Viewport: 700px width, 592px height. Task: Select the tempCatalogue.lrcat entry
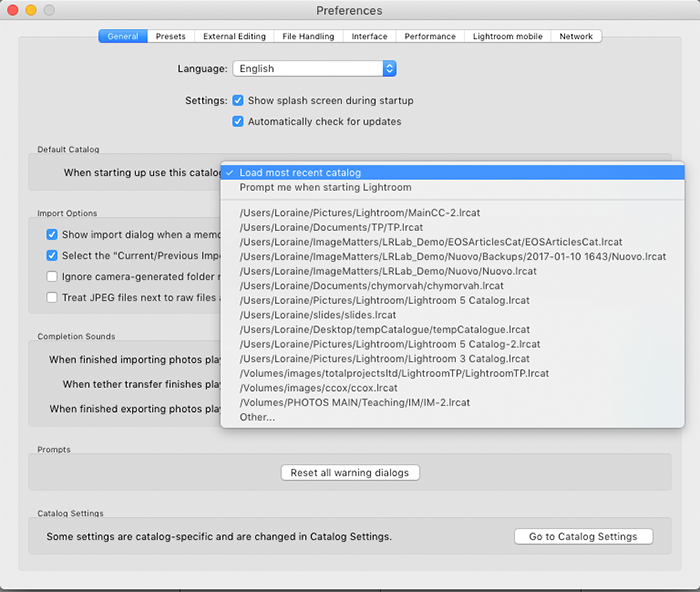(452, 329)
